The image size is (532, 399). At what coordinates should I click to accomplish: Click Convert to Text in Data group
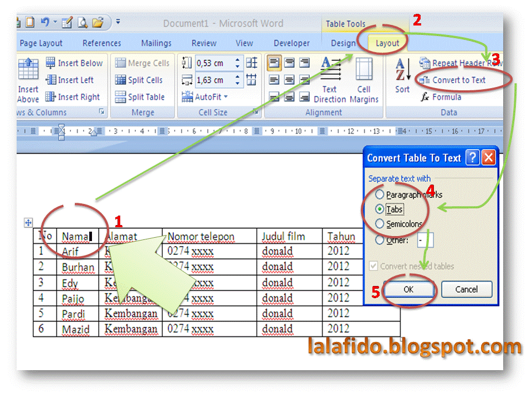(x=452, y=80)
